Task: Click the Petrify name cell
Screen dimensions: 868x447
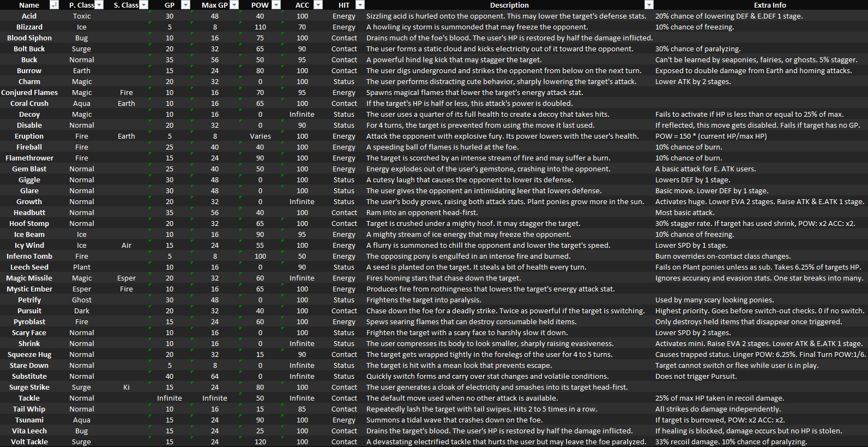Action: pos(29,300)
